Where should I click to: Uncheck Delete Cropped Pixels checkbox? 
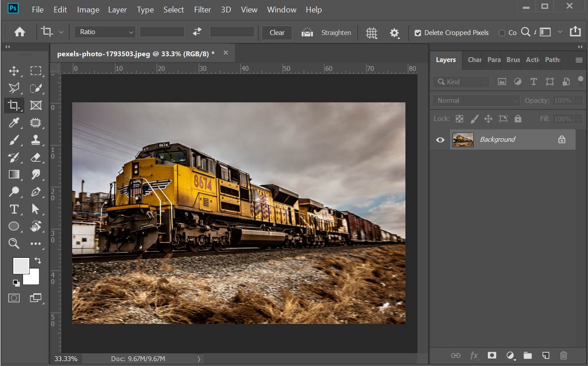click(x=417, y=33)
